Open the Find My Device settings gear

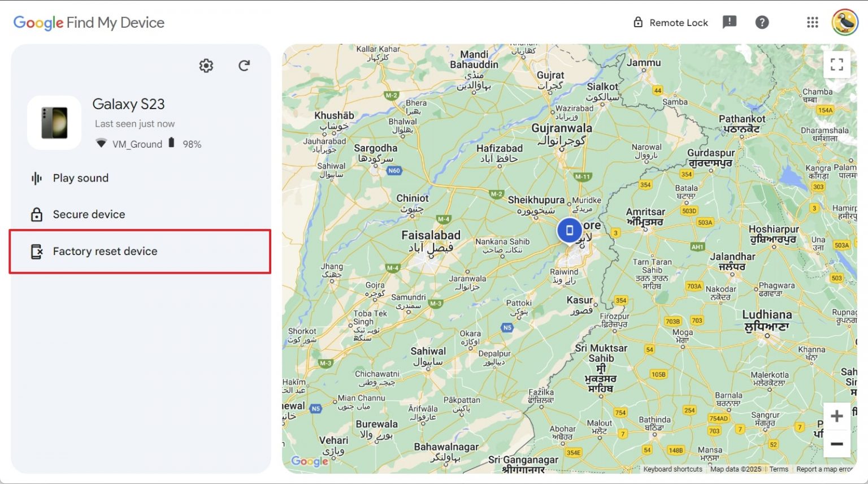point(206,66)
